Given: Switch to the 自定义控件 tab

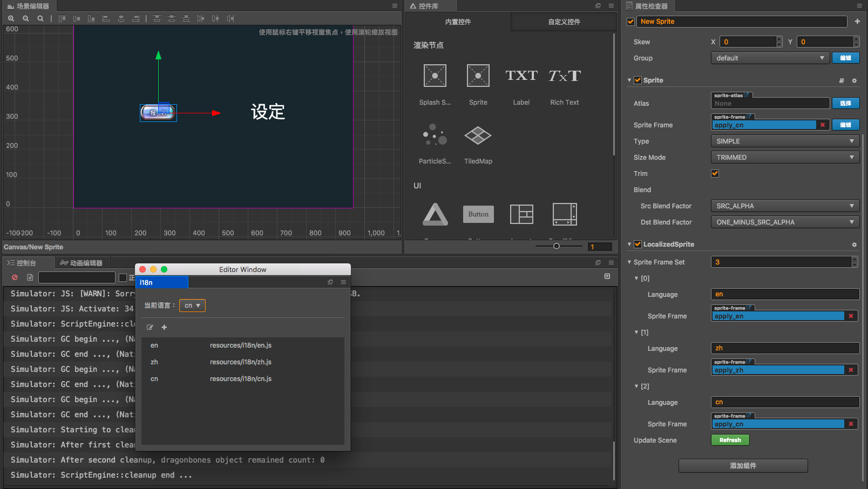Looking at the screenshot, I should pos(564,22).
